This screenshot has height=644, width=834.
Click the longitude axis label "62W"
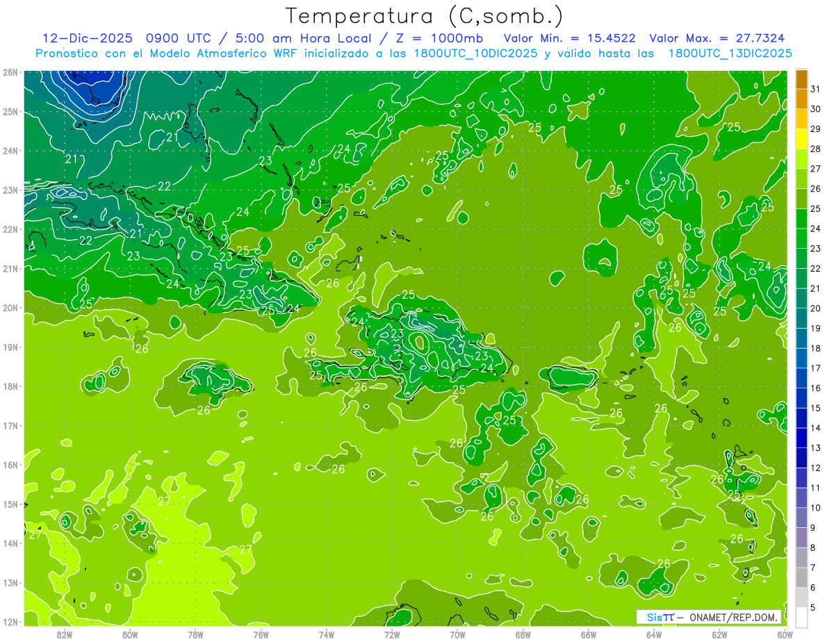tap(719, 634)
